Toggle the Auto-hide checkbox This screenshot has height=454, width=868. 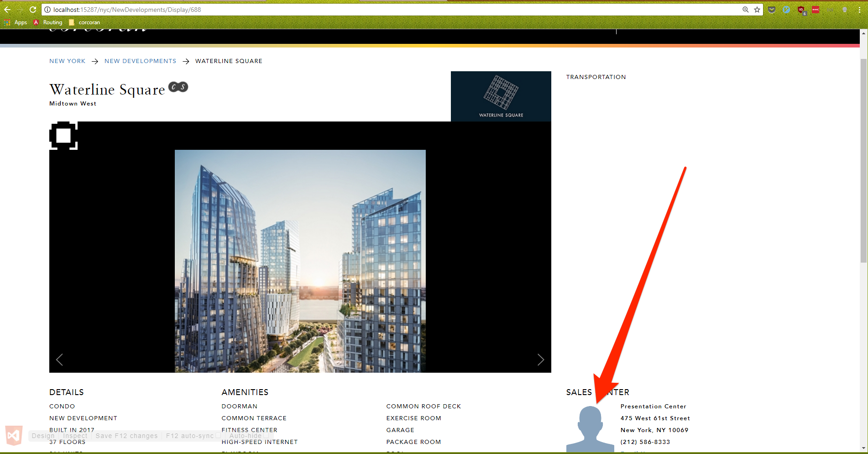tap(266, 436)
